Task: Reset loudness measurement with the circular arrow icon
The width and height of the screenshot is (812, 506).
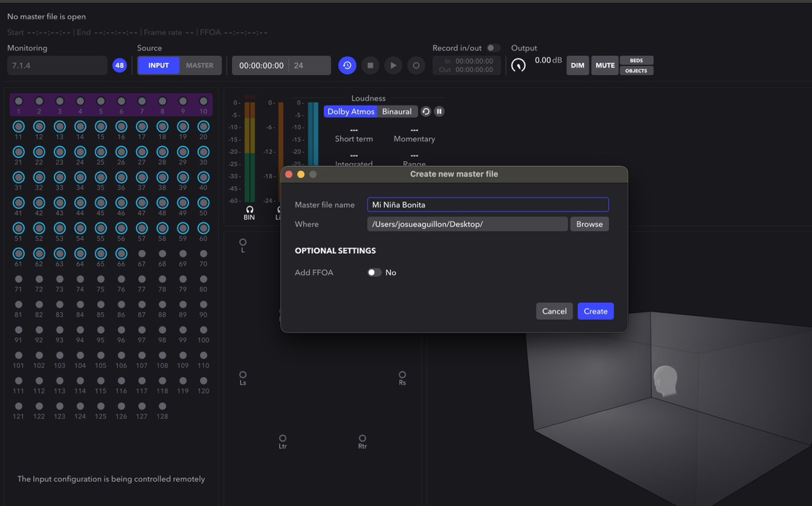Action: [x=426, y=112]
